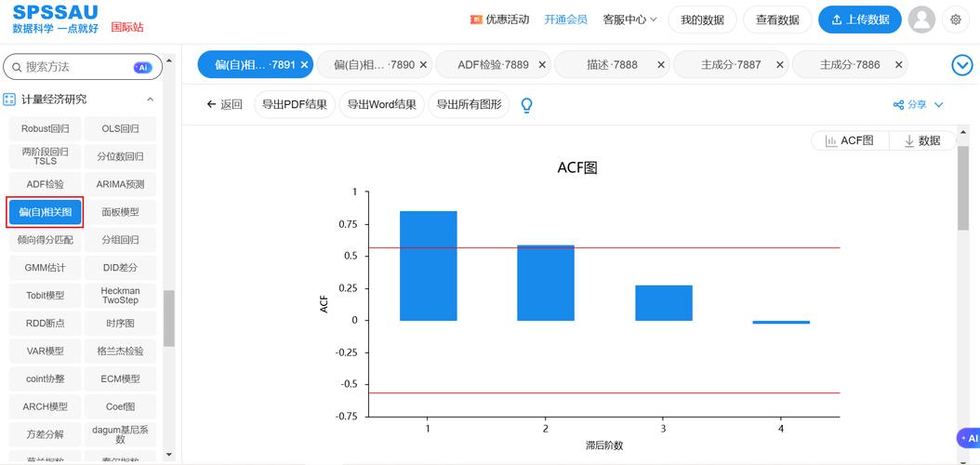Click the 上传数据 upload button
Viewport: 980px width, 465px height.
[860, 20]
